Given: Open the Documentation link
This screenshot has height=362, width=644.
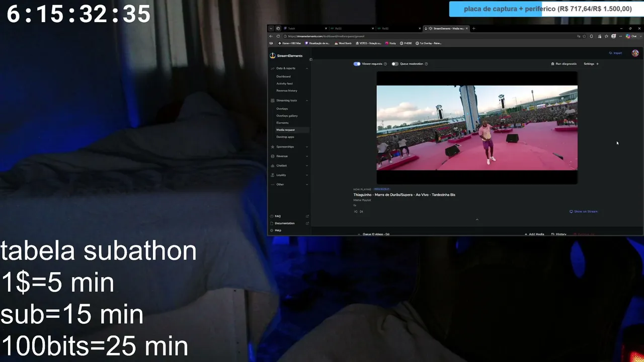Looking at the screenshot, I should tap(285, 223).
